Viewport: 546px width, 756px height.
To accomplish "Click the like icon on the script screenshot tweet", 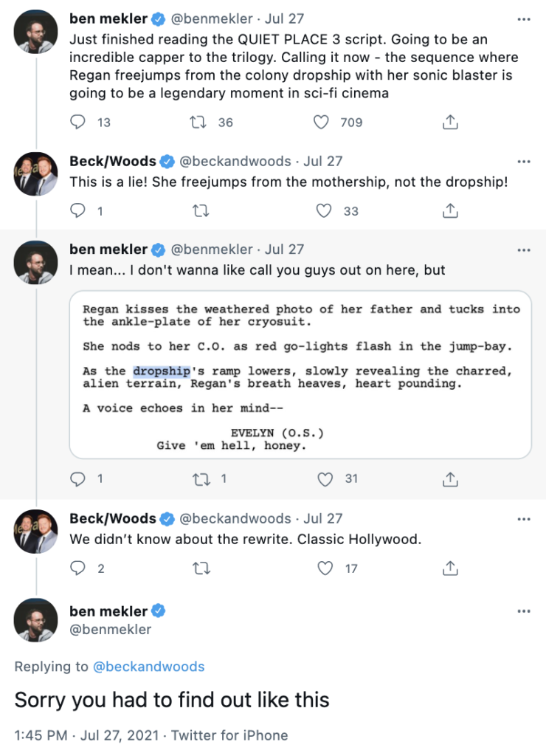I will click(324, 479).
